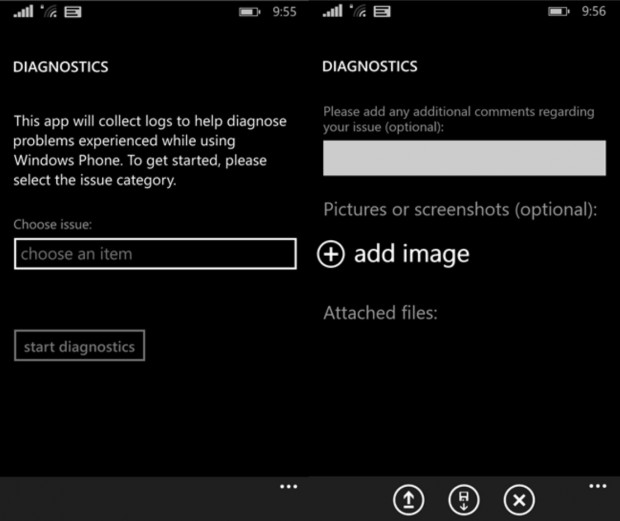This screenshot has height=521, width=620.
Task: Tap the 9:56 clock in status bar
Action: point(594,12)
